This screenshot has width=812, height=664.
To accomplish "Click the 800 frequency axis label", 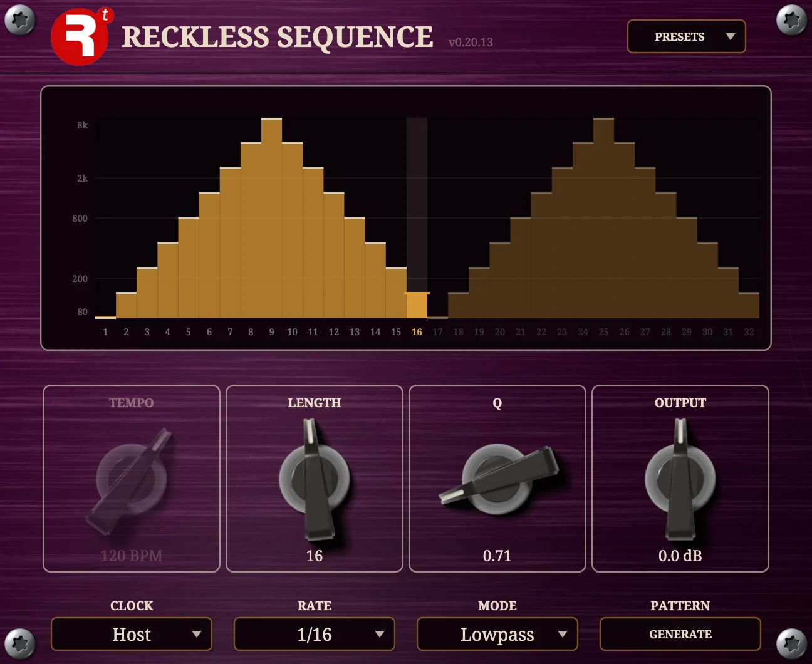I will 80,219.
